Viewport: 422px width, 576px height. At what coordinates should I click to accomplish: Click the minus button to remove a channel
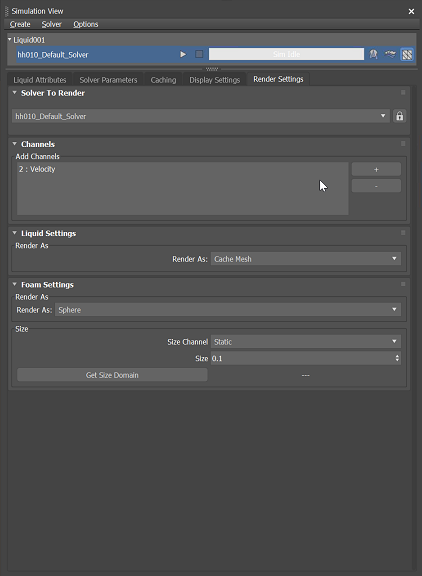(376, 186)
